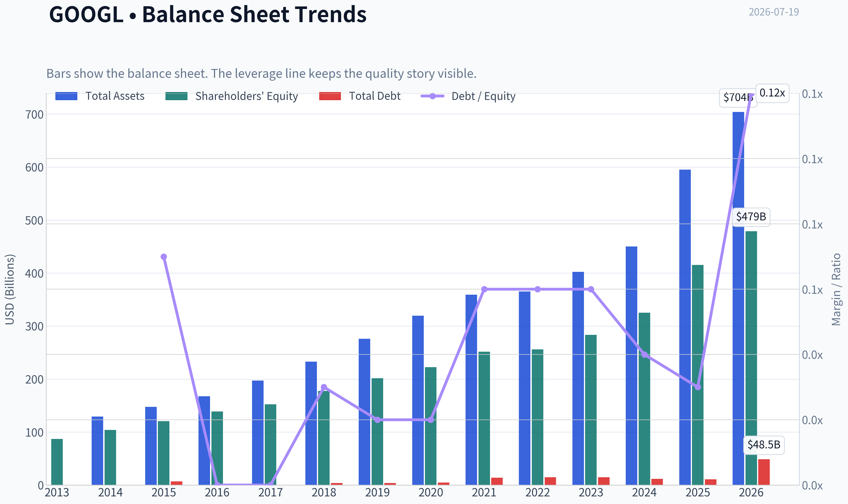The width and height of the screenshot is (848, 504).
Task: Click the 2021 Total Debt red bar
Action: [x=497, y=481]
